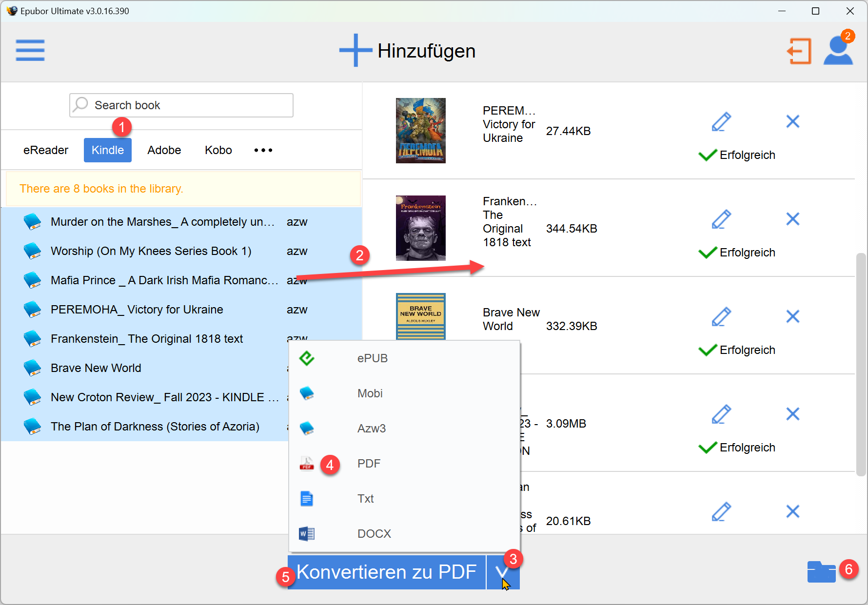The width and height of the screenshot is (868, 605).
Task: Click remove X in the 20.61KB row
Action: 793,511
